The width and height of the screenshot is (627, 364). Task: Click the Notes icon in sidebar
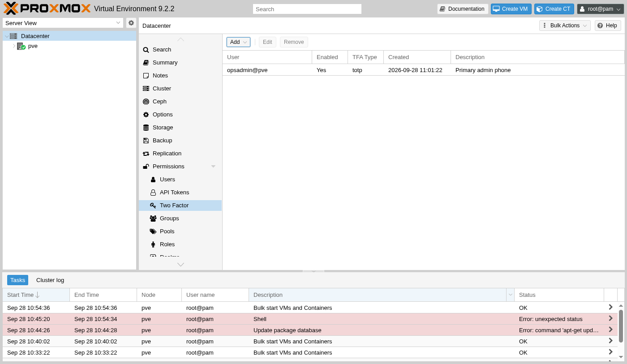point(146,76)
